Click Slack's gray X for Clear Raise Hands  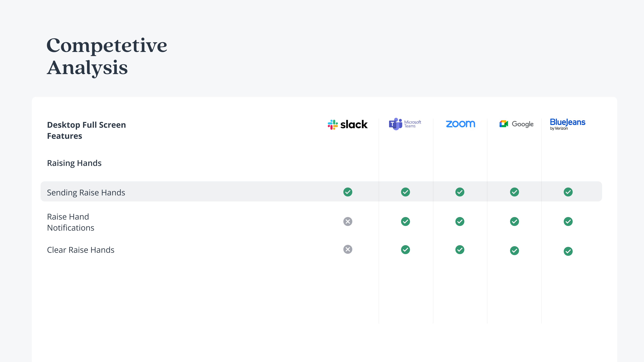click(x=348, y=249)
